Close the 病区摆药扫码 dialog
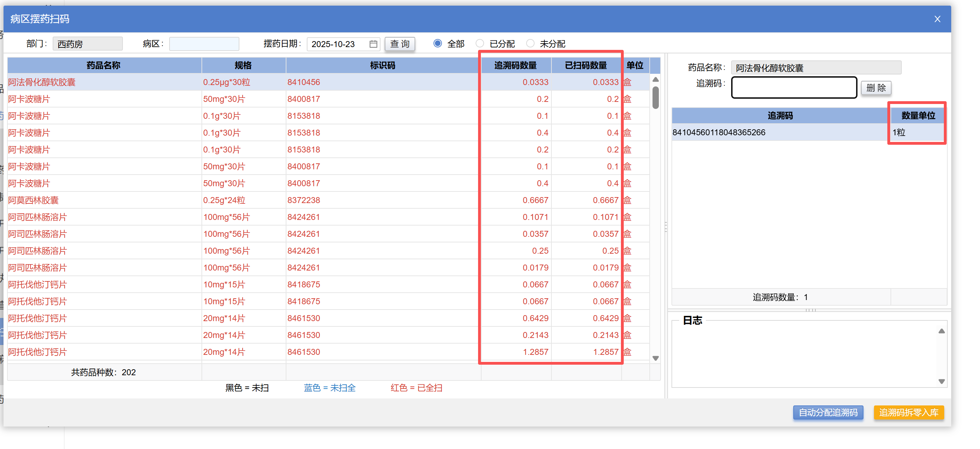Screen dimensions: 980x449 pos(937,19)
